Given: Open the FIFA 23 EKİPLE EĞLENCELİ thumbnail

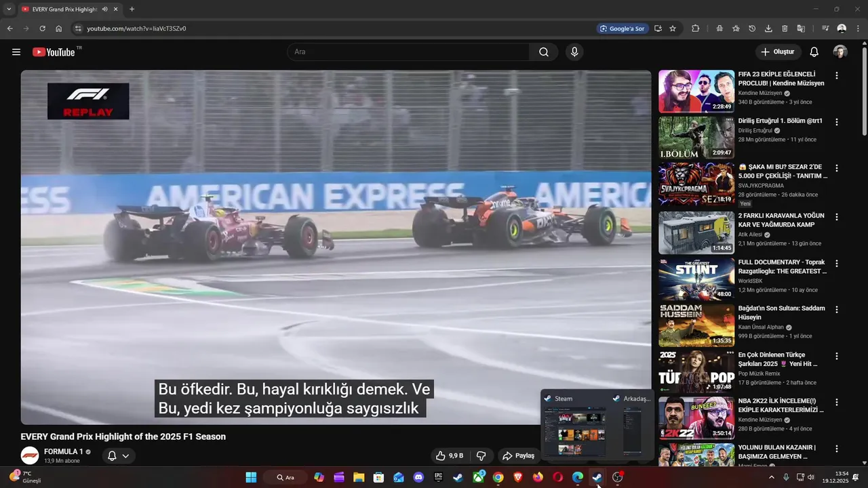Looking at the screenshot, I should 696,91.
